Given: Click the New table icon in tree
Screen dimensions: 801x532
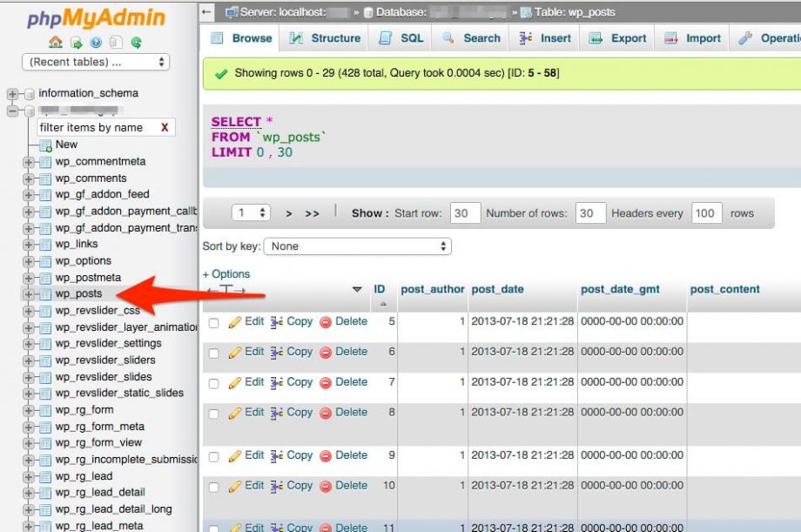Looking at the screenshot, I should pos(45,145).
